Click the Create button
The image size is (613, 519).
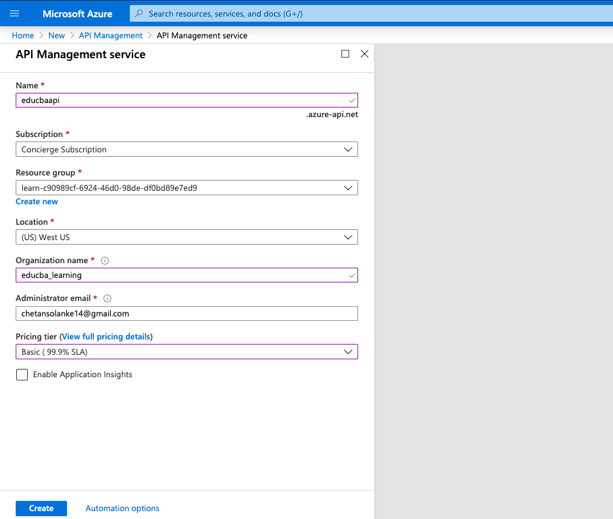[x=41, y=508]
